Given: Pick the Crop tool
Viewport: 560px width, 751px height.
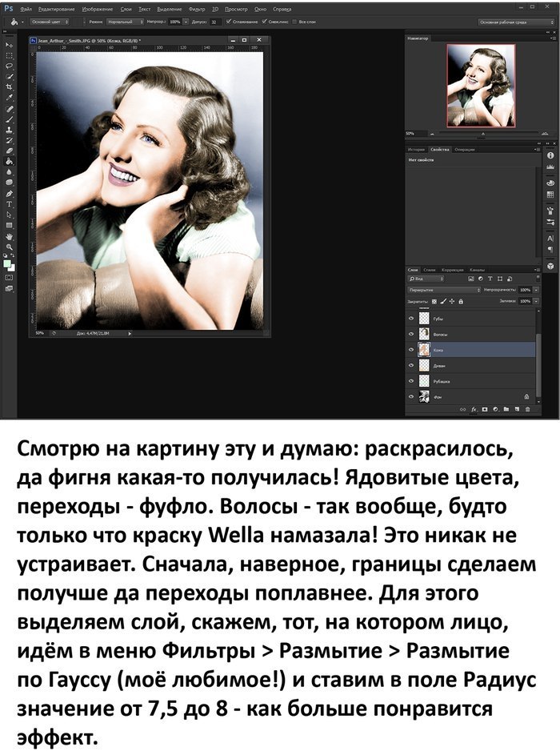Looking at the screenshot, I should (x=10, y=86).
